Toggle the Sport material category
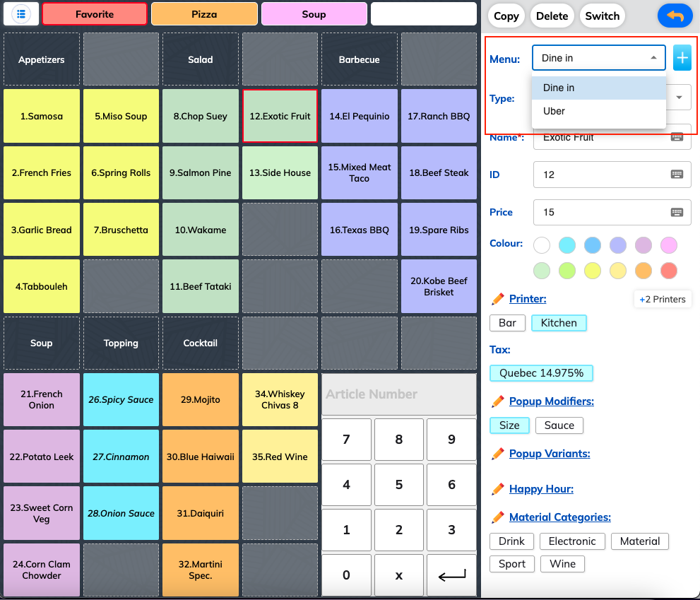The width and height of the screenshot is (700, 600). click(x=511, y=564)
